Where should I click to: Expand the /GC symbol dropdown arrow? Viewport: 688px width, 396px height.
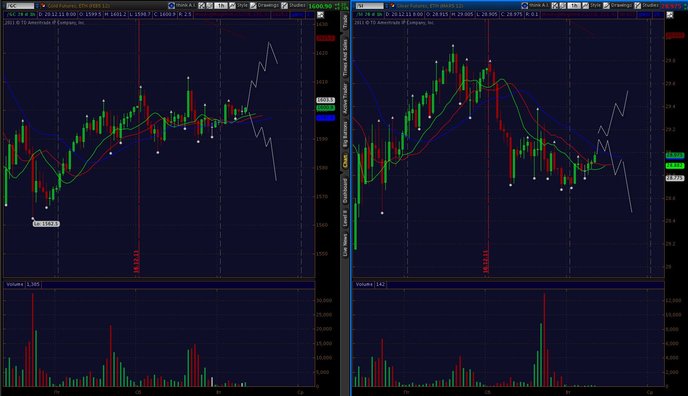(x=37, y=6)
